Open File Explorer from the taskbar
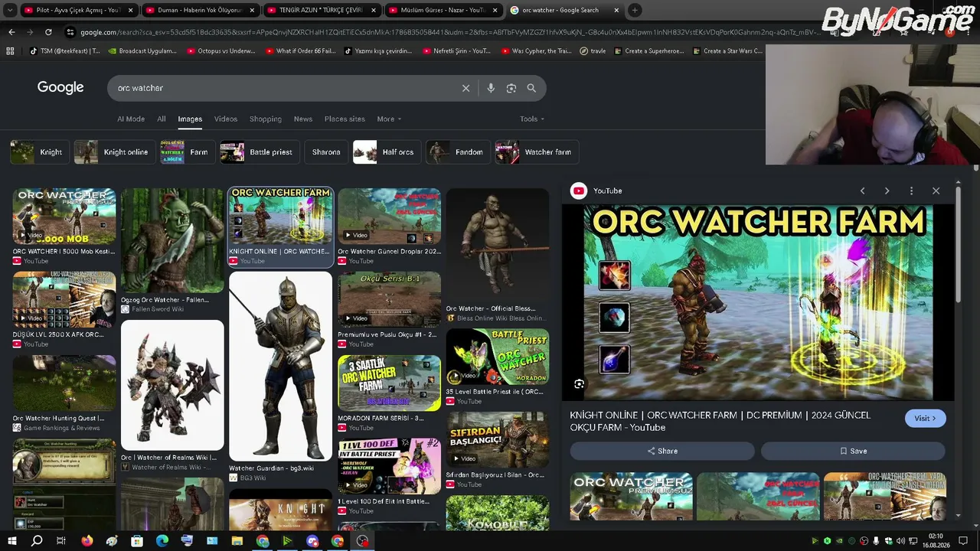Image resolution: width=980 pixels, height=551 pixels. point(237,541)
